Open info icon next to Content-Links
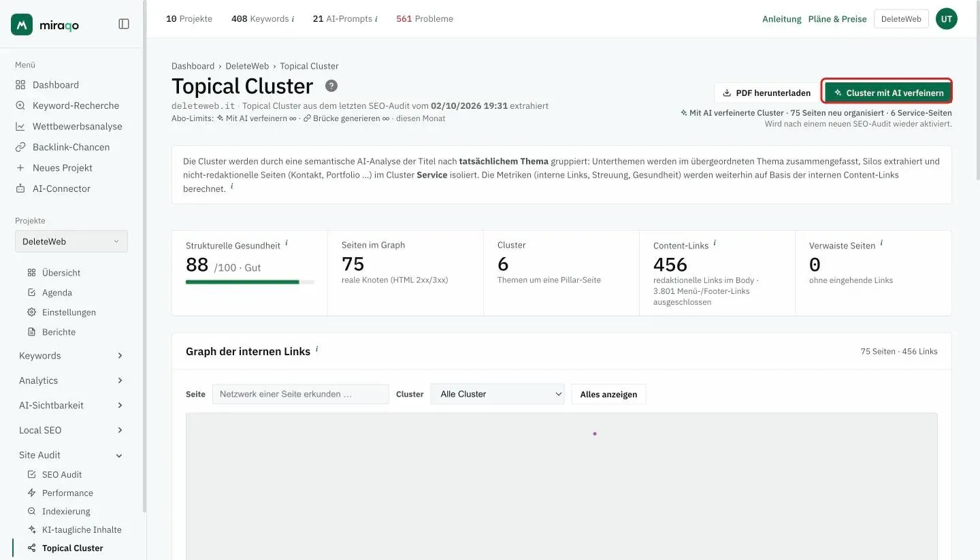980x560 pixels. [715, 243]
